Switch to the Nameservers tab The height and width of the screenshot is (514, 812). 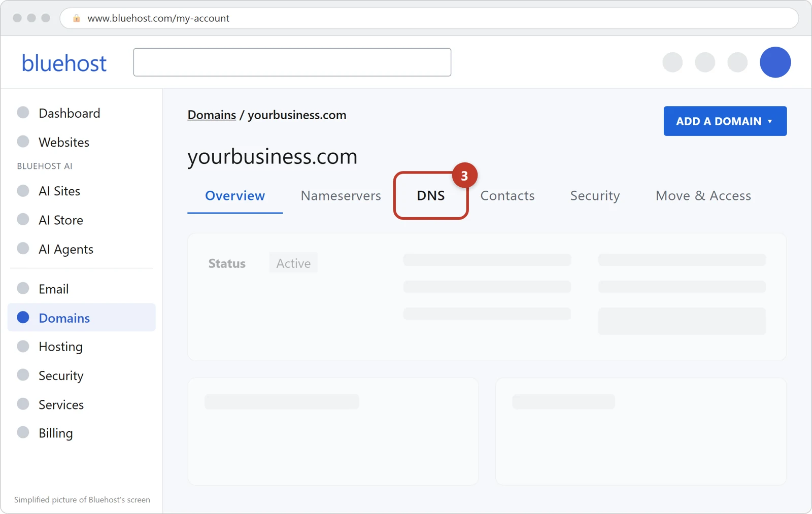[x=341, y=196]
